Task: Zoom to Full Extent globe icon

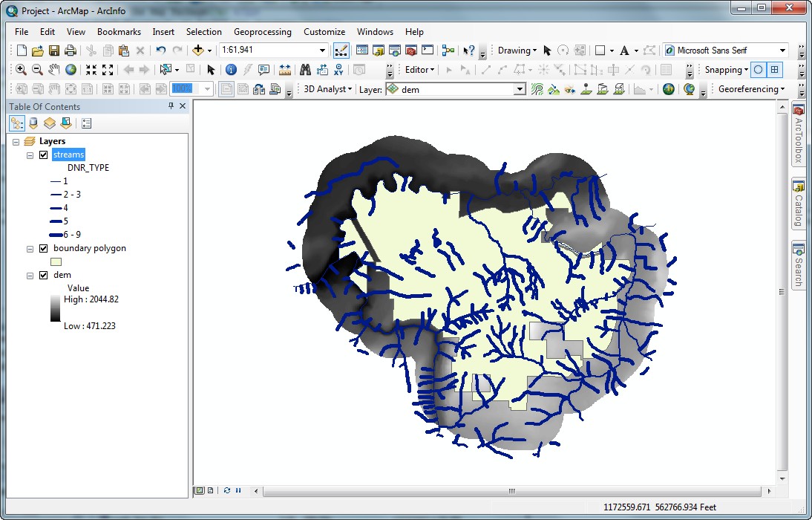Action: (x=71, y=70)
